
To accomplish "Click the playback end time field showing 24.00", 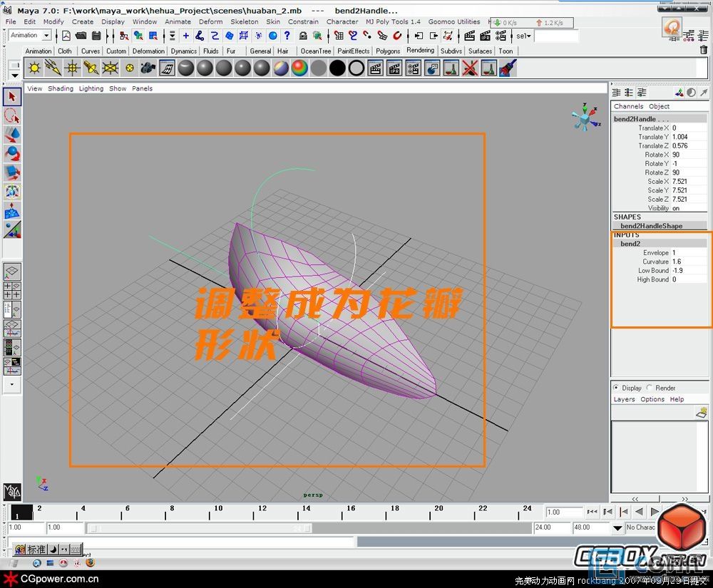I will coord(552,527).
